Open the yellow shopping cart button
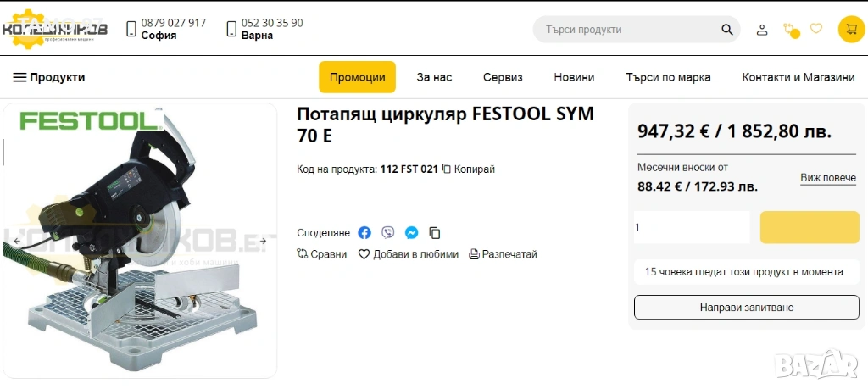This screenshot has width=868, height=389. pos(851,30)
